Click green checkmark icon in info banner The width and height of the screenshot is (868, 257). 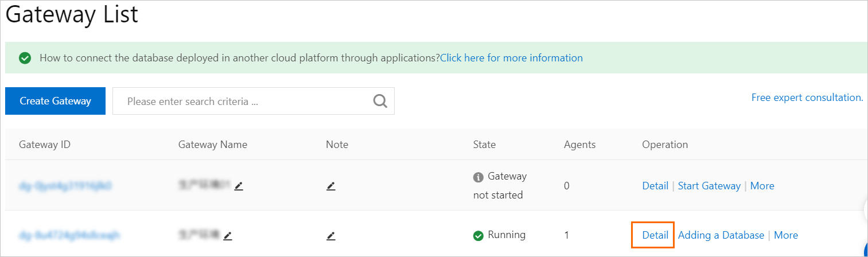click(x=25, y=58)
